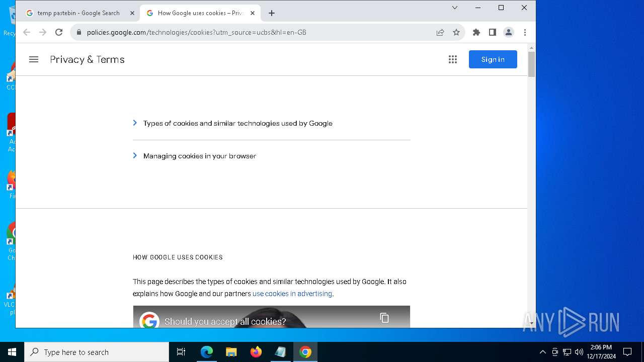Viewport: 644px width, 362px height.
Task: Click HOW GOOGLE USES COOKIES heading
Action: click(178, 257)
